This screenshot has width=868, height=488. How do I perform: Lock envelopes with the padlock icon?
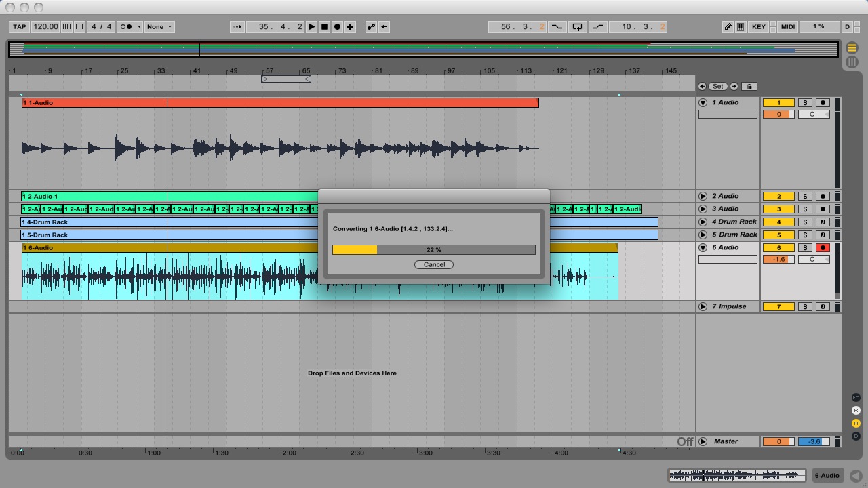pos(749,87)
